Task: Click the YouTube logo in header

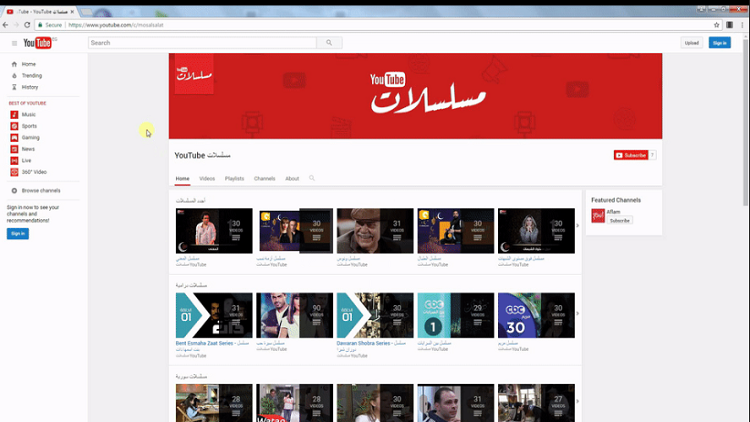Action: [37, 43]
